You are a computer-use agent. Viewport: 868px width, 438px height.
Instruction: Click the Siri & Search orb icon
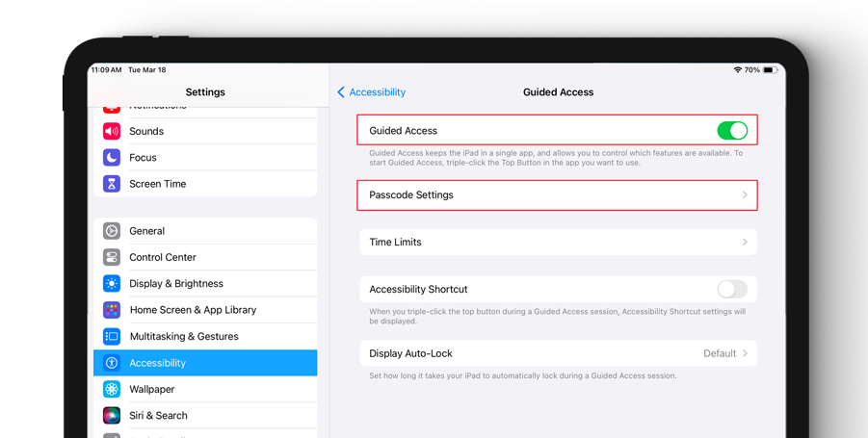pos(112,415)
